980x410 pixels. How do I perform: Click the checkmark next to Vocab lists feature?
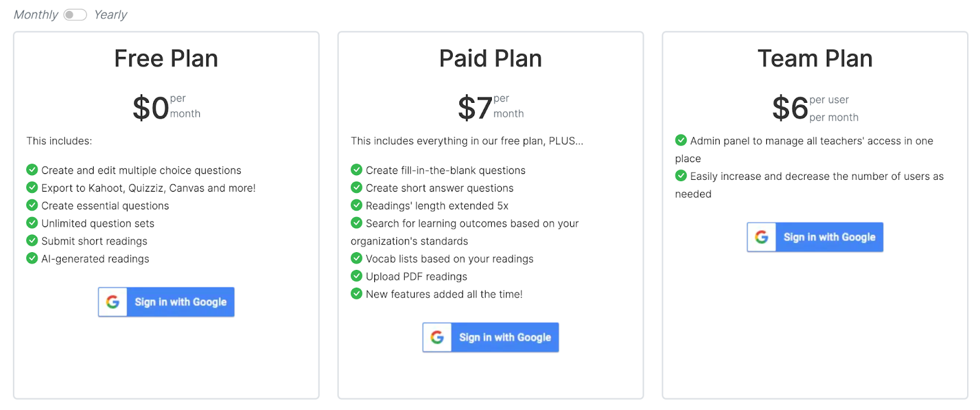click(x=356, y=258)
